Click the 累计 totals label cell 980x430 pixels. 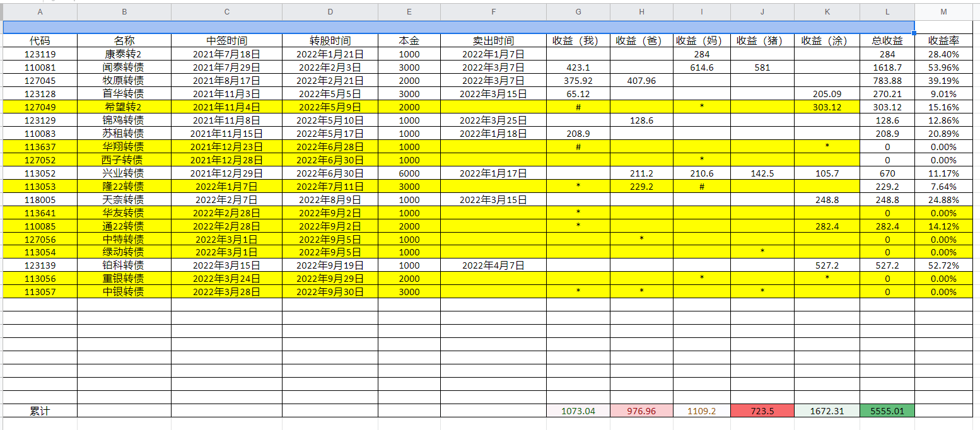(x=40, y=411)
